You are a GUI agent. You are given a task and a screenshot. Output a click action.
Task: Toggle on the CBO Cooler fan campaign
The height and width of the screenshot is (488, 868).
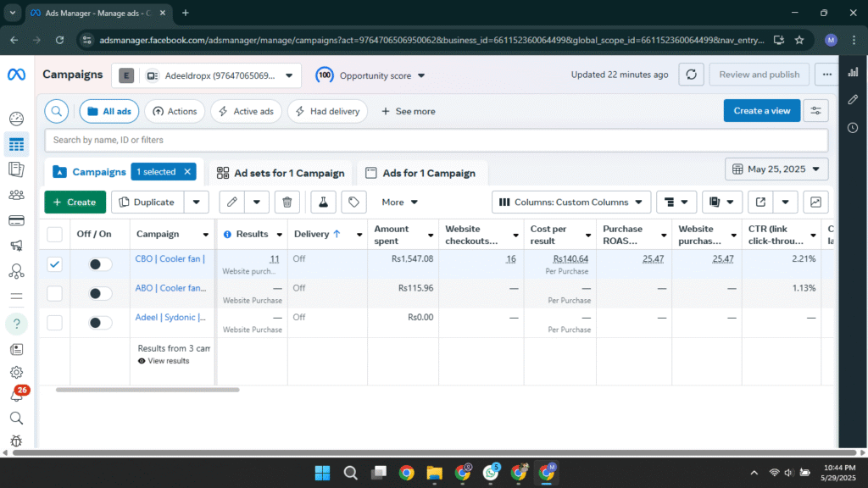point(100,264)
